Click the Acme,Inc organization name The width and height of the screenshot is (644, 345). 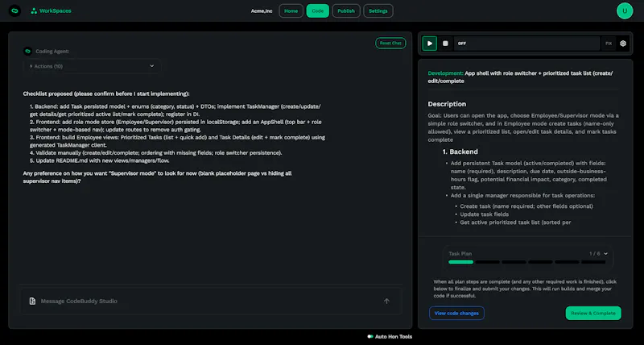(x=262, y=11)
